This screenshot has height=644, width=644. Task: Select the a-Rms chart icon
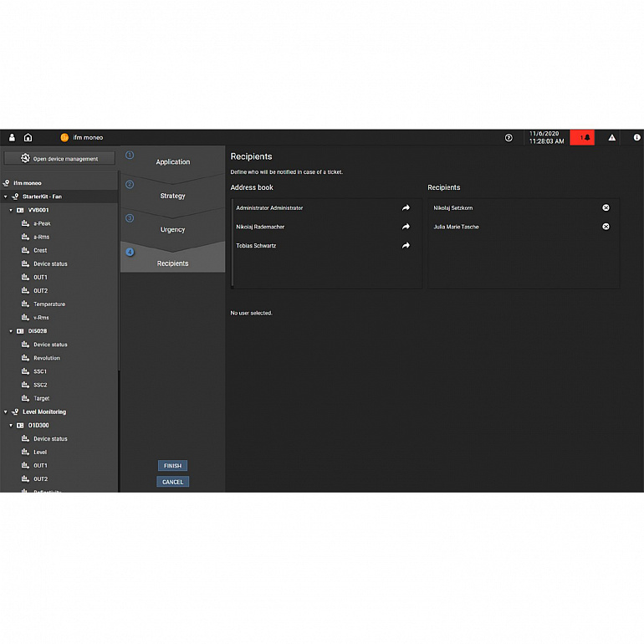pyautogui.click(x=25, y=237)
